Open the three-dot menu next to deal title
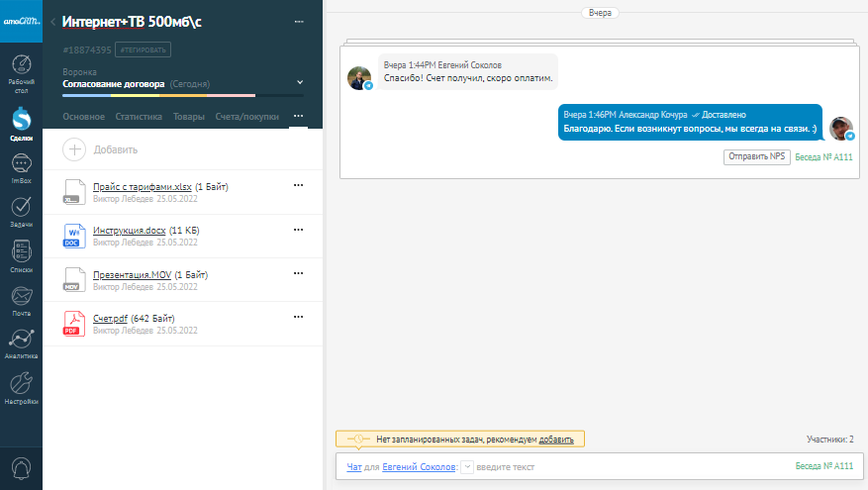The height and width of the screenshot is (490, 868). tap(300, 21)
